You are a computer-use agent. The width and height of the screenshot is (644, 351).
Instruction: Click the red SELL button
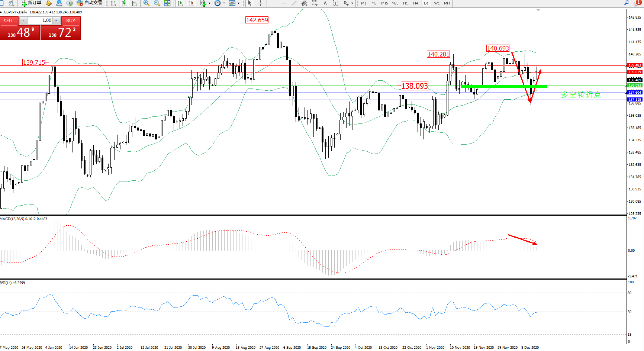9,21
